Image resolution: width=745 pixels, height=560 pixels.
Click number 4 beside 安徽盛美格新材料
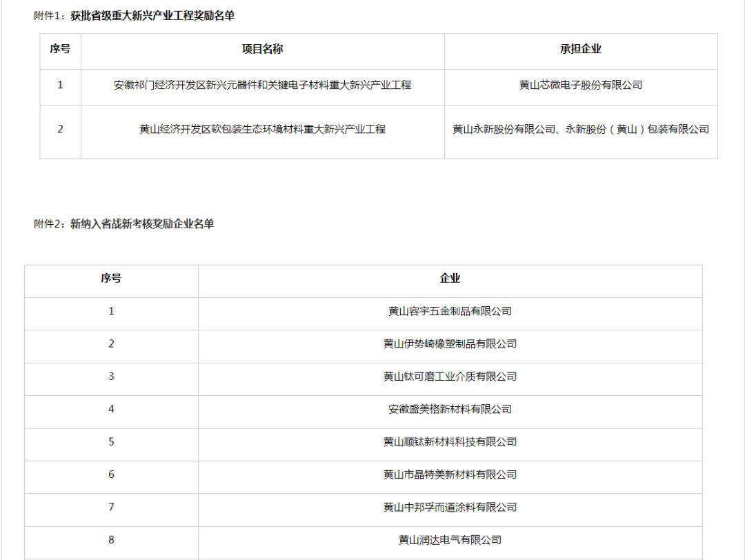coord(111,410)
